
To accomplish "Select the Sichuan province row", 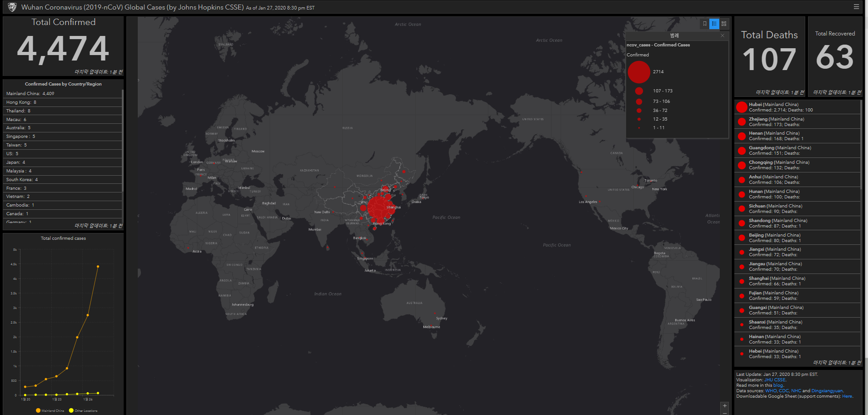I will (x=797, y=209).
